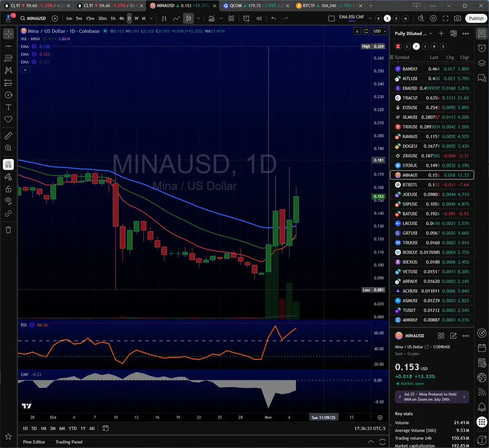Switch chart to fullscreen mode

[x=446, y=18]
